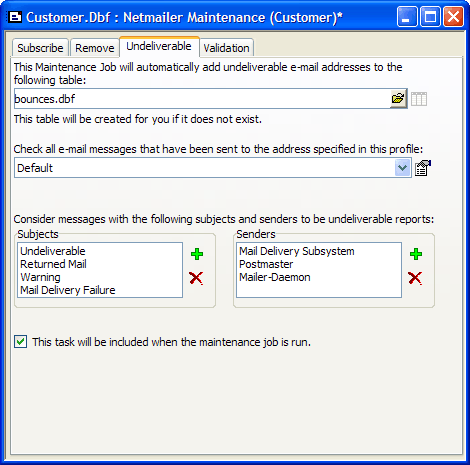470x465 pixels.
Task: Select Returned Mail subject entry
Action: point(53,264)
